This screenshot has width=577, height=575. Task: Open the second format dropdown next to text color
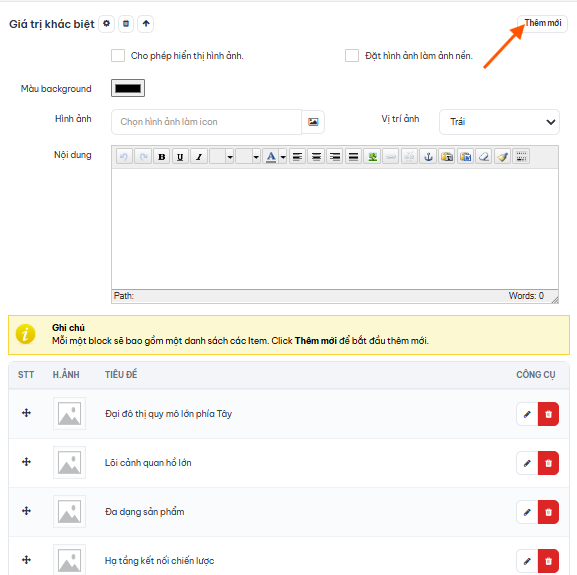point(248,157)
